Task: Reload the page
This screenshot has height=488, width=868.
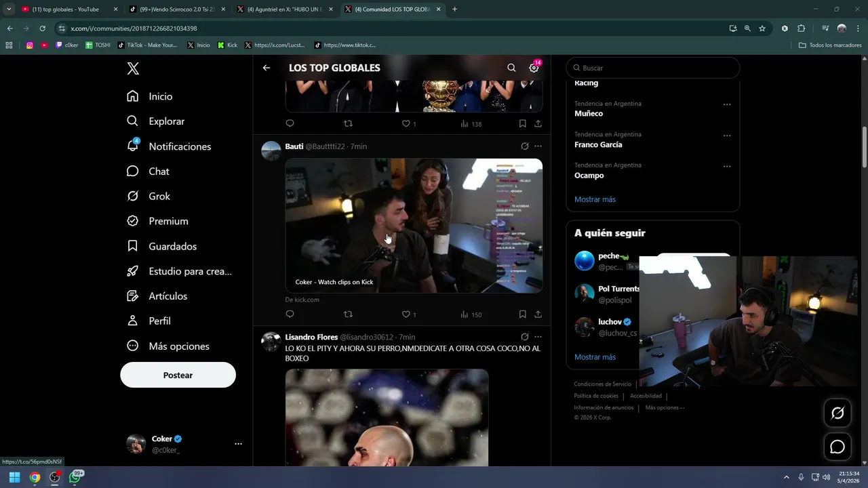Action: (x=42, y=28)
